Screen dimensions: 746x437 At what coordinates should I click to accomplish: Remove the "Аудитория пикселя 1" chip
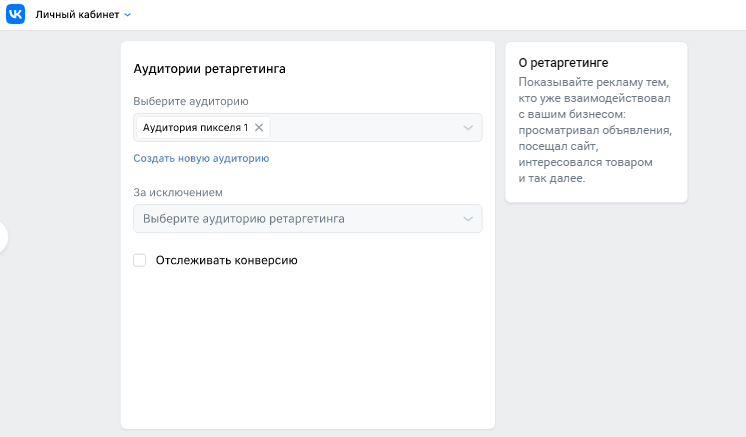click(x=259, y=127)
